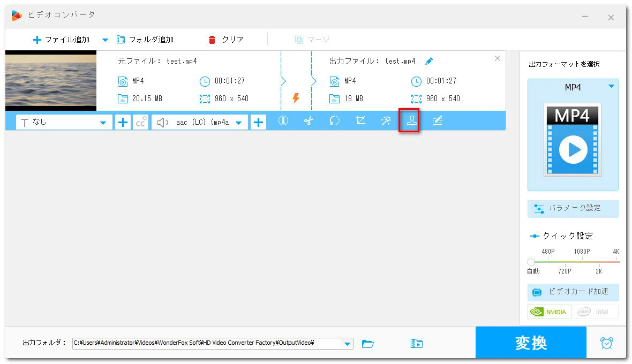This screenshot has height=364, width=632.
Task: Click the マージ merge option
Action: pos(312,40)
